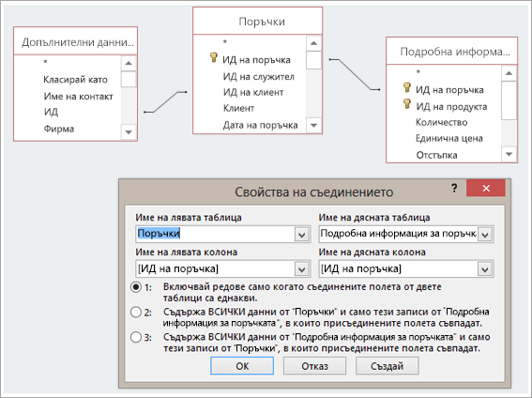This screenshot has height=398, width=532.
Task: Open the left table name dropdown
Action: click(x=301, y=234)
